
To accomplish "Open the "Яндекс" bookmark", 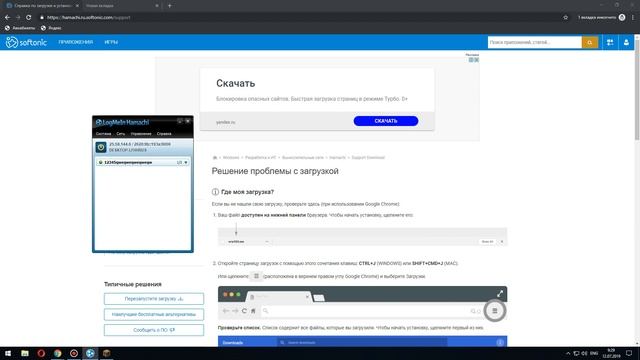I will click(x=51, y=28).
